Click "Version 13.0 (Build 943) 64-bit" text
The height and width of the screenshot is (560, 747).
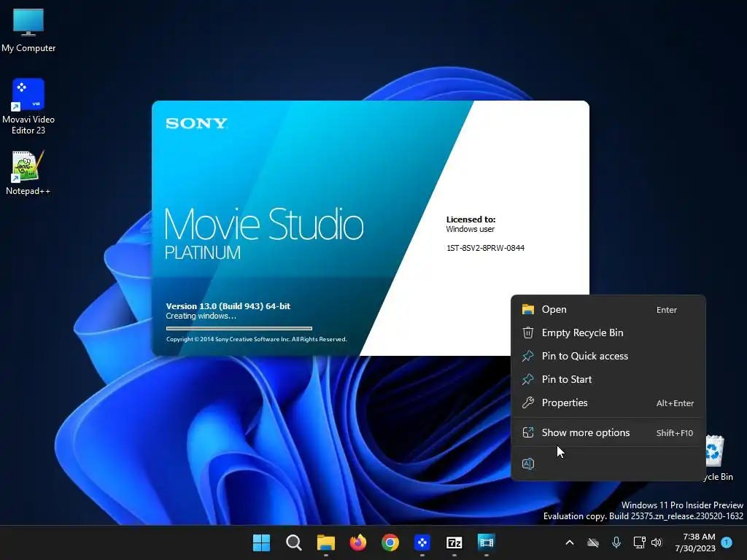point(228,306)
